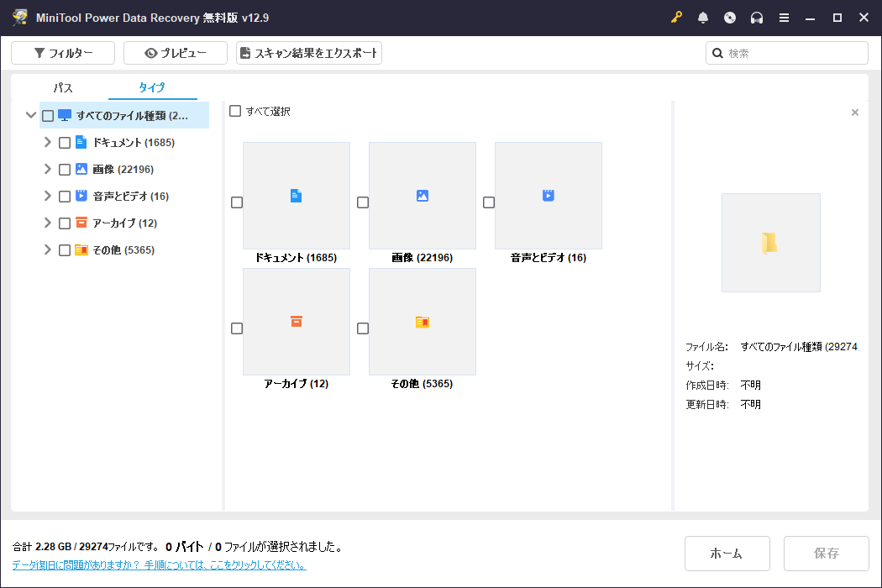This screenshot has height=588, width=882.
Task: Close the preview panel with its X
Action: [x=855, y=113]
